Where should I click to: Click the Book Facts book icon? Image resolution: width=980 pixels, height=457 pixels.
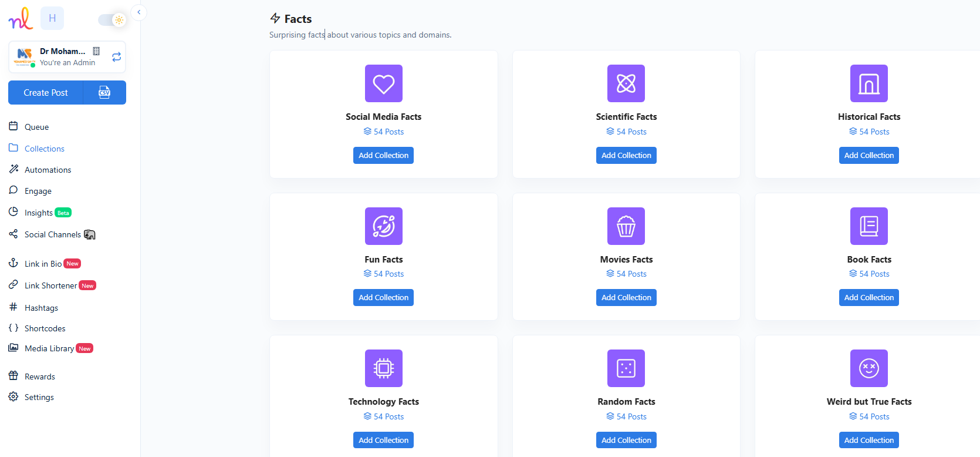click(869, 226)
